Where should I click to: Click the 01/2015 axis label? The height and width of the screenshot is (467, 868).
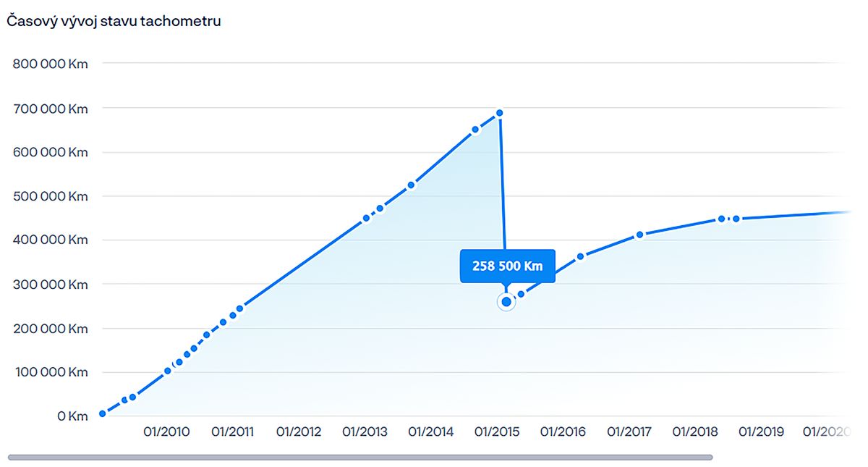[x=496, y=432]
